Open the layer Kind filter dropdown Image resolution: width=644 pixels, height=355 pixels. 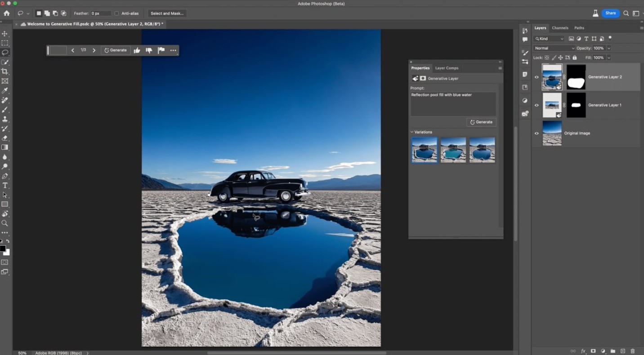point(549,39)
